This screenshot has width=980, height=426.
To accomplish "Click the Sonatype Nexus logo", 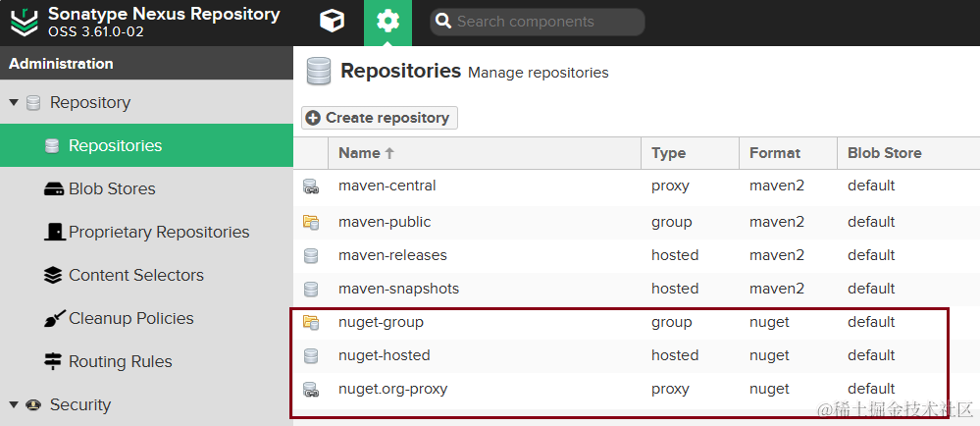I will click(25, 22).
